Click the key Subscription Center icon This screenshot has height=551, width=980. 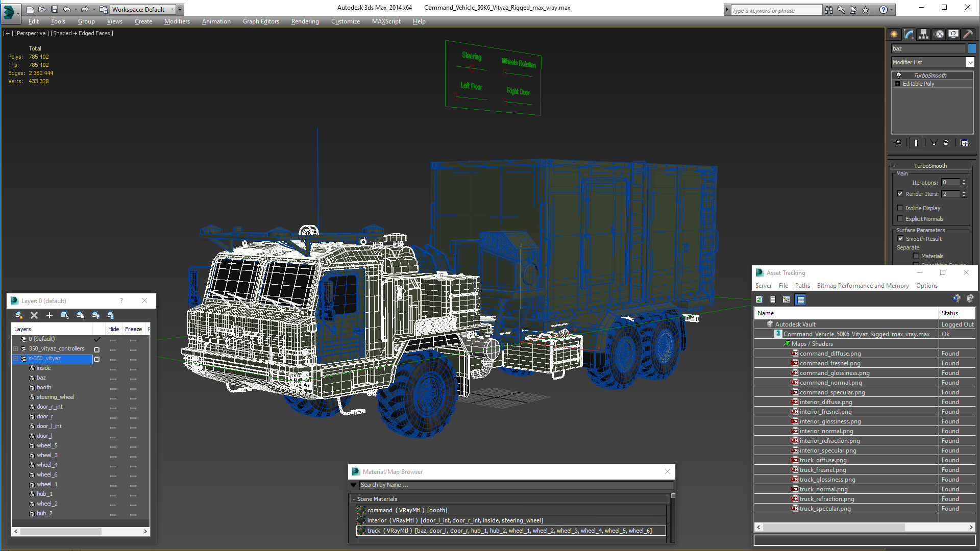pyautogui.click(x=841, y=10)
